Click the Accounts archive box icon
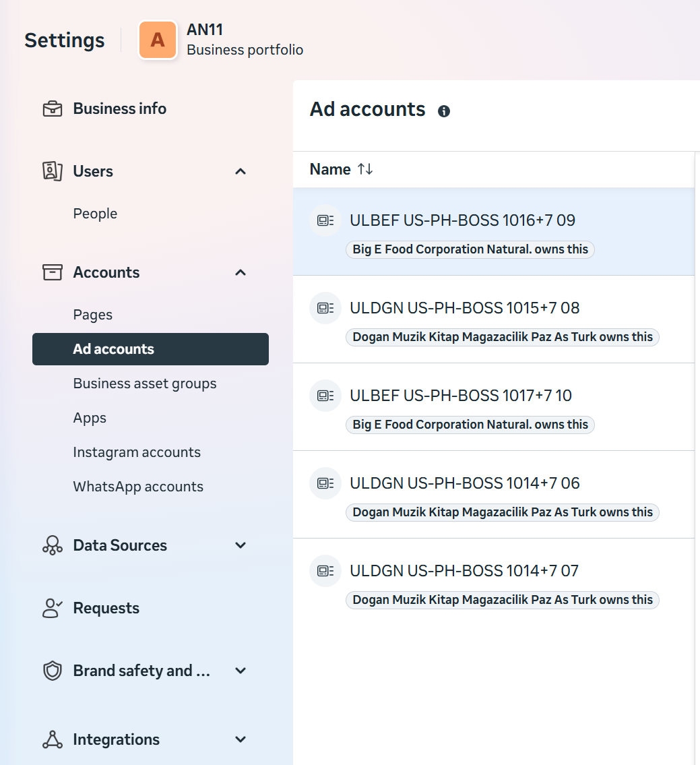This screenshot has width=700, height=765. 53,272
